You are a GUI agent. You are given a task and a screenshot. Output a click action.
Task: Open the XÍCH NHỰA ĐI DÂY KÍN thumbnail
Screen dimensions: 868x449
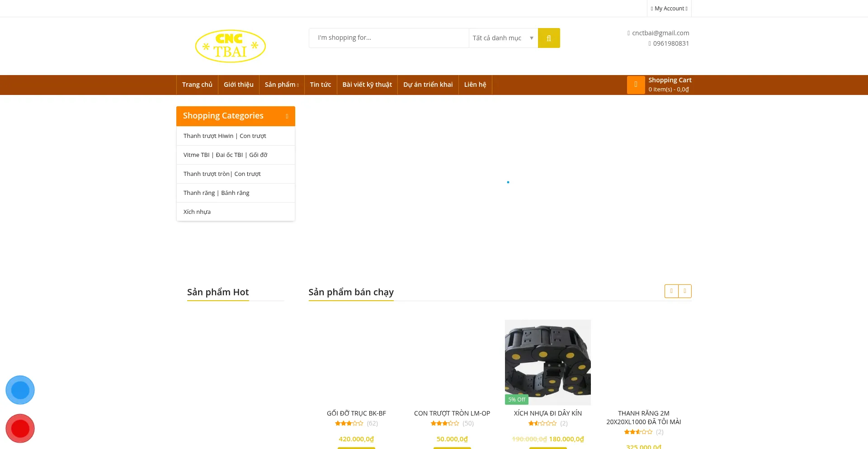547,362
